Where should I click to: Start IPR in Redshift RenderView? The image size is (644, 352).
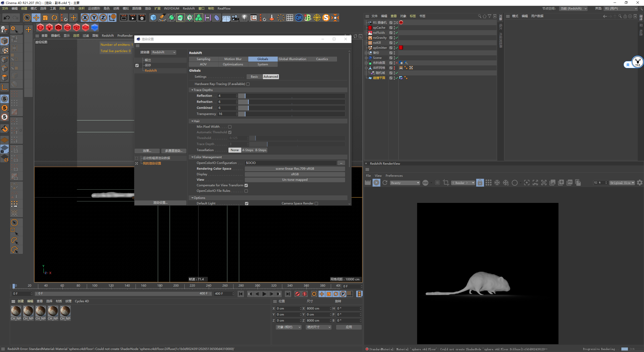pyautogui.click(x=376, y=183)
